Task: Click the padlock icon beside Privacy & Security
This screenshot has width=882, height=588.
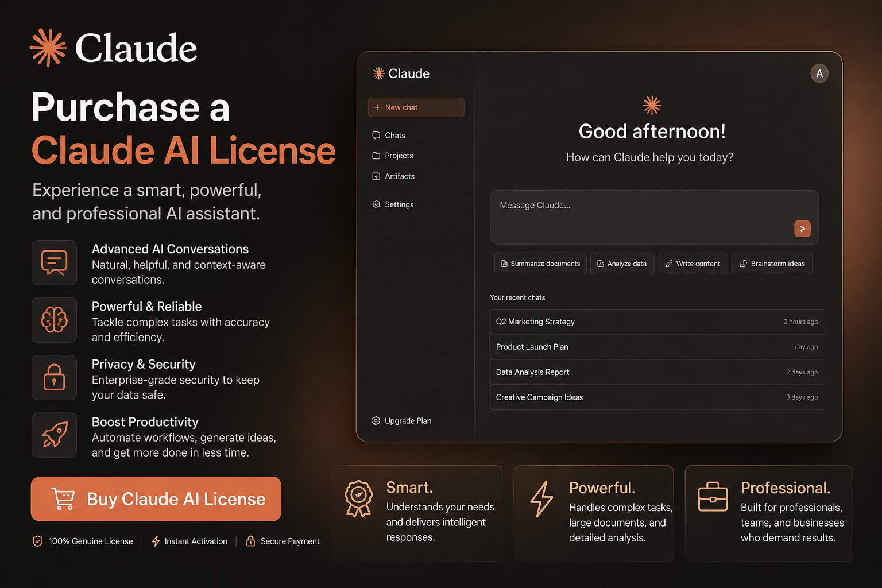Action: [55, 377]
